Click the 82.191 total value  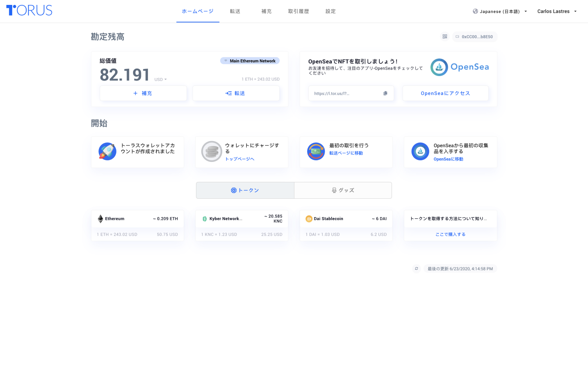point(125,75)
